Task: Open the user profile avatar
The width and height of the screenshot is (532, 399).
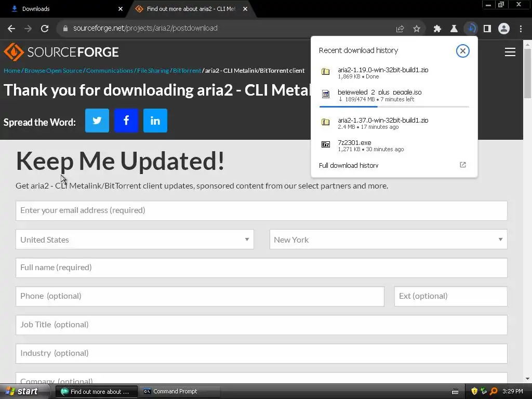Action: tap(504, 29)
